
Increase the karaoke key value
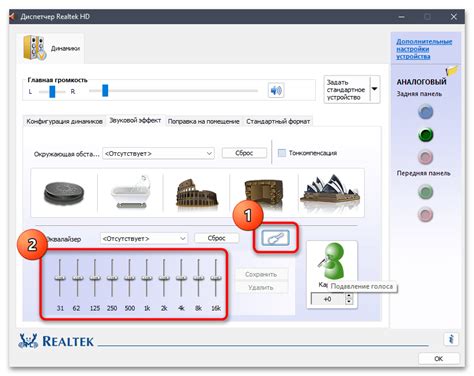click(349, 296)
